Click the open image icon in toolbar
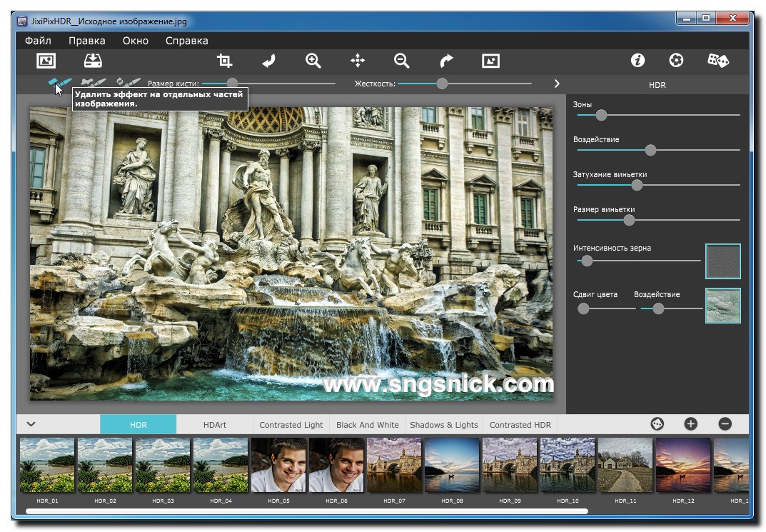The height and width of the screenshot is (532, 766). pos(46,61)
